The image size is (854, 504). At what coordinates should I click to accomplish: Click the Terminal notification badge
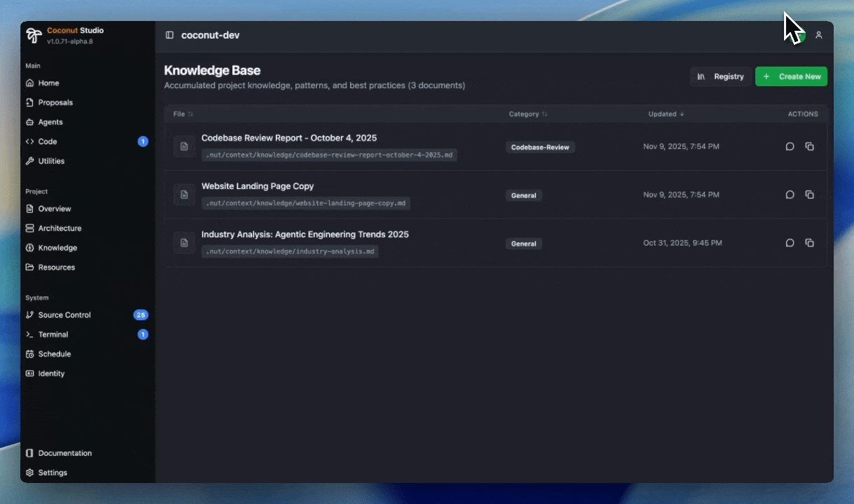click(x=143, y=335)
